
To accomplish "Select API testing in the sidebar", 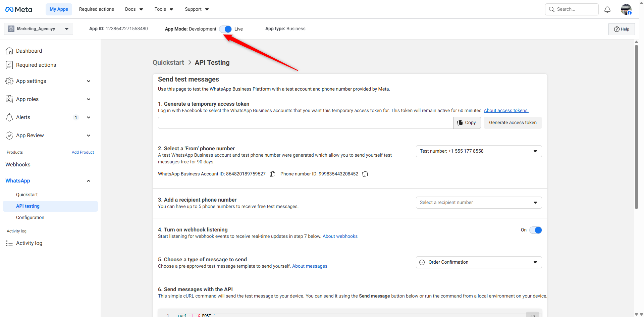I will click(x=50, y=206).
